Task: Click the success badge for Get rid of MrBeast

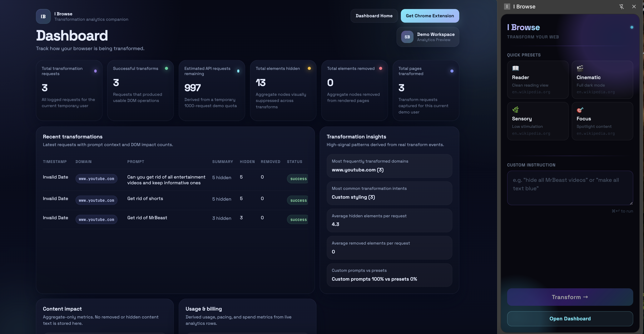Action: (x=298, y=220)
